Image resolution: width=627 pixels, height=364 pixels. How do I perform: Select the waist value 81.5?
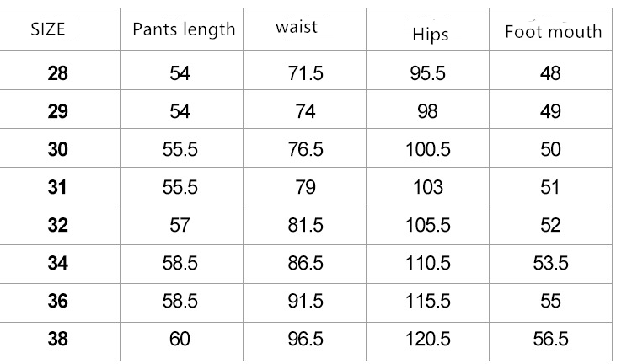pyautogui.click(x=305, y=225)
